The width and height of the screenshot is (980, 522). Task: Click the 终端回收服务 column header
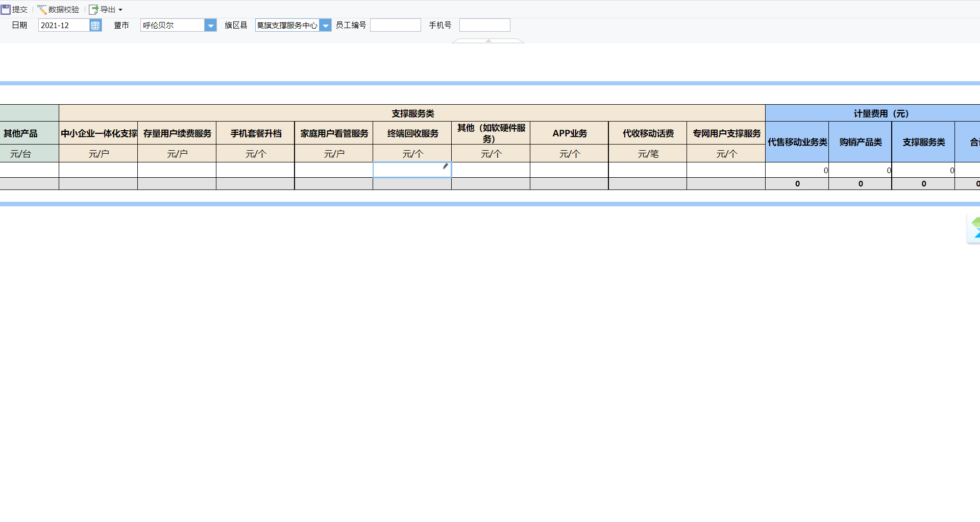412,133
